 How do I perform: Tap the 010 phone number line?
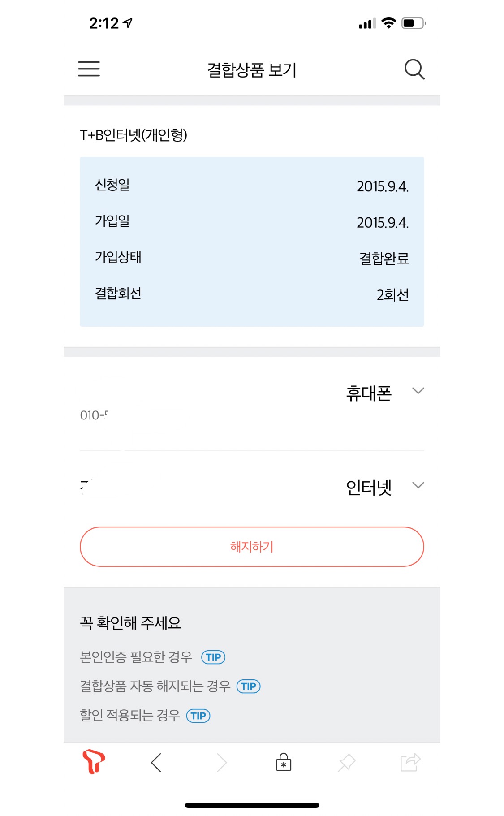tap(94, 415)
